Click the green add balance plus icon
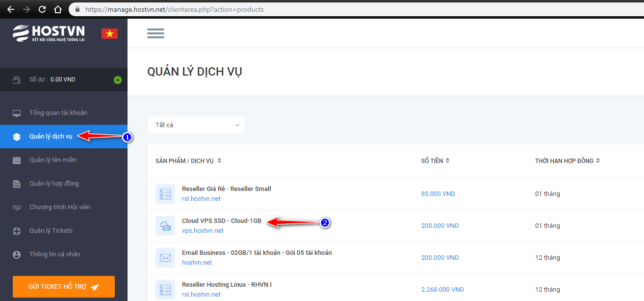The width and height of the screenshot is (644, 301). pos(118,80)
